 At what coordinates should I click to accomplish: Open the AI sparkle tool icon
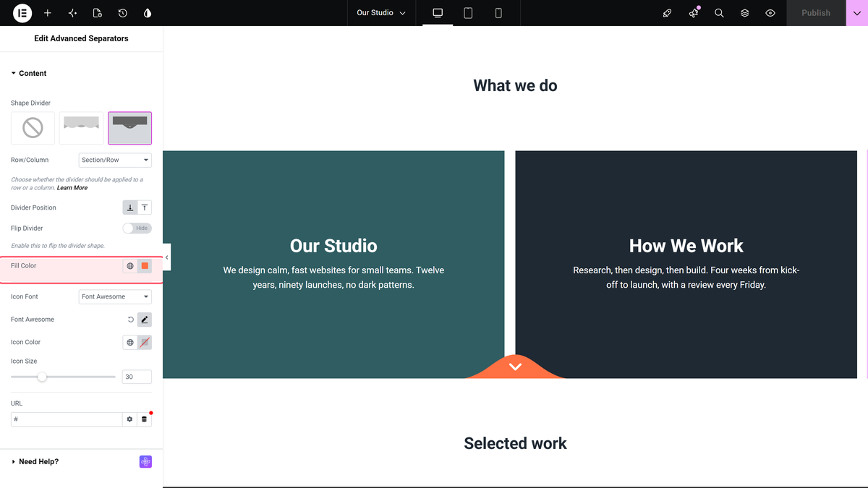point(72,13)
